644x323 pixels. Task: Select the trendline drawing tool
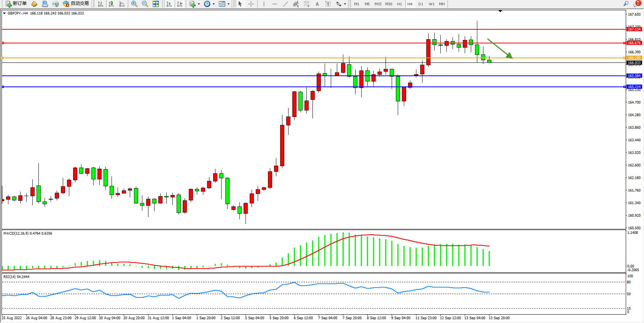coord(285,4)
